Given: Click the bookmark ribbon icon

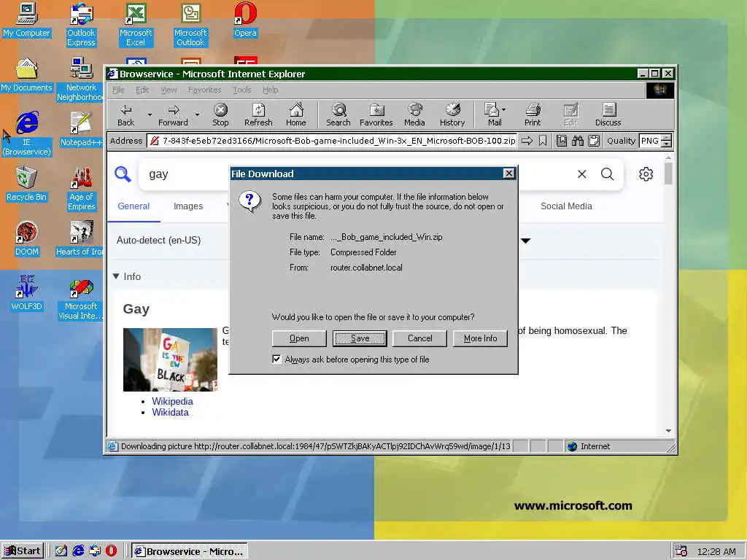Looking at the screenshot, I should [x=543, y=141].
